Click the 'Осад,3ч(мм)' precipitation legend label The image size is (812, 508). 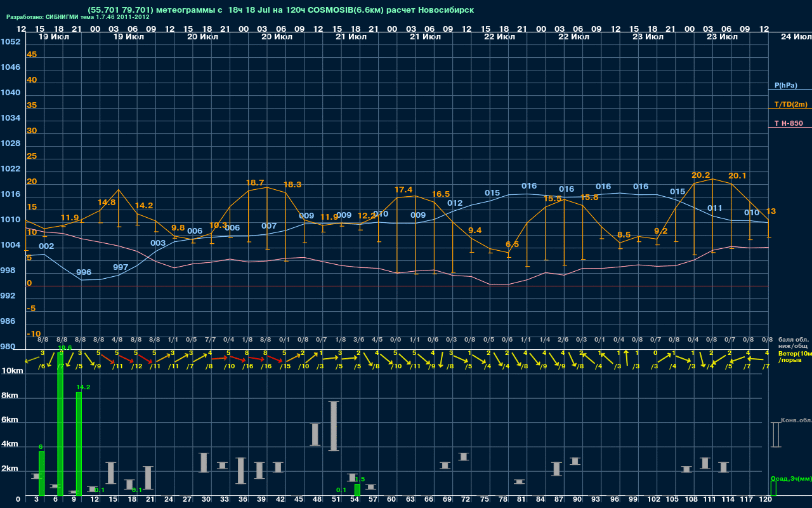click(791, 478)
